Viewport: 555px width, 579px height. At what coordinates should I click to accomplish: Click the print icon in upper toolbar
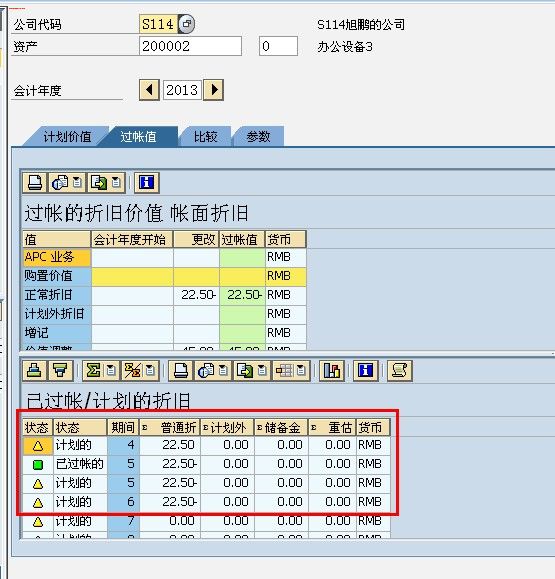pos(35,182)
